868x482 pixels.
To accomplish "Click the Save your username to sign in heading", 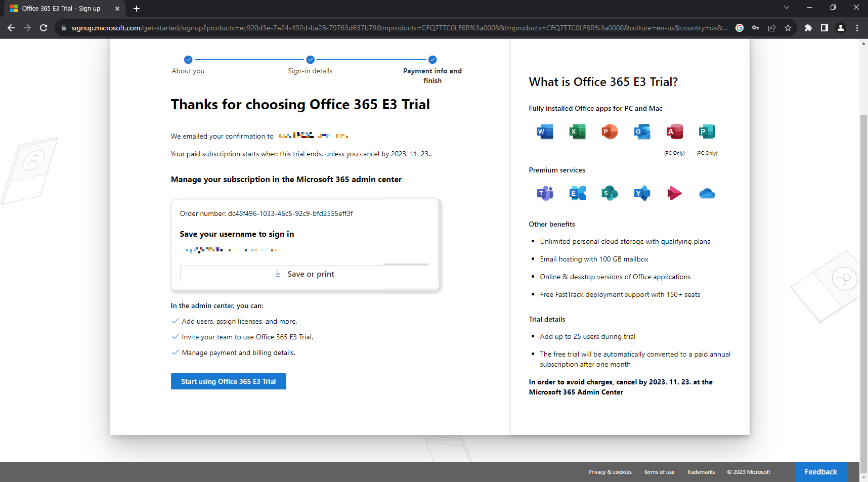I will coord(237,234).
